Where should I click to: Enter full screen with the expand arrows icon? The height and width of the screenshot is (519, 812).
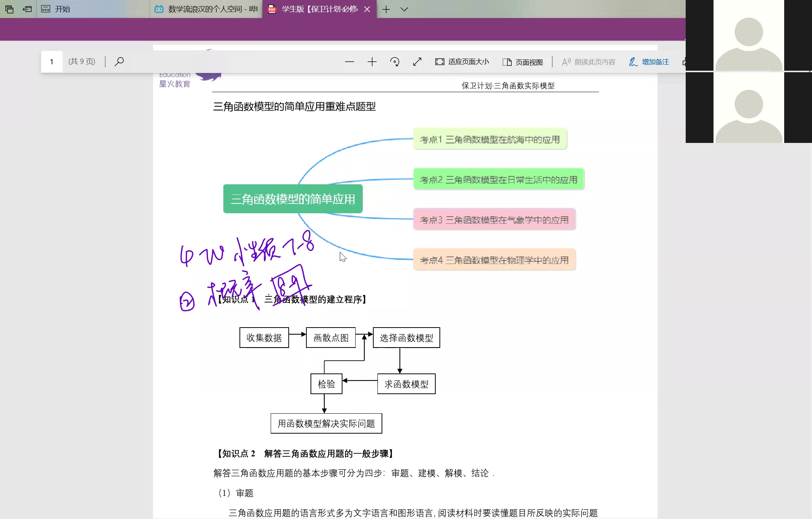[x=417, y=62]
